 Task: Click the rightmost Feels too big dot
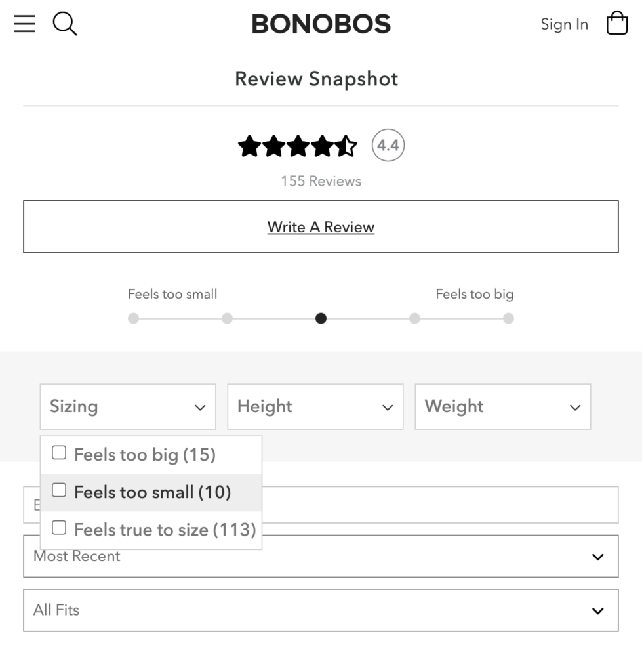tap(508, 319)
